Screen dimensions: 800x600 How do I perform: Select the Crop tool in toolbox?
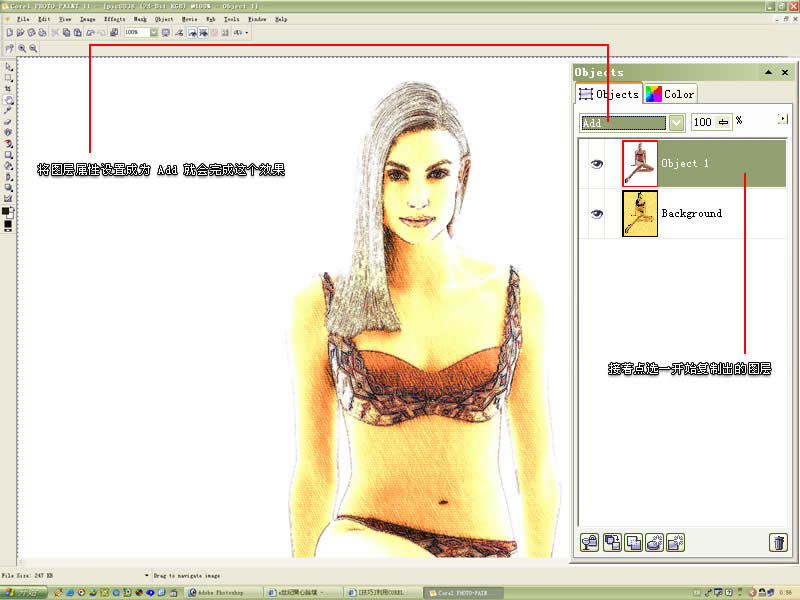8,89
